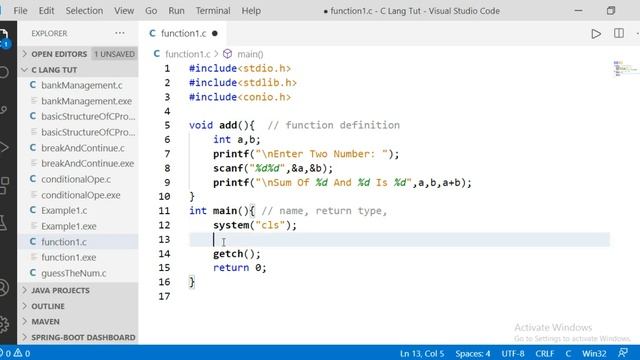Open the Accounts menu icon

coord(4,287)
